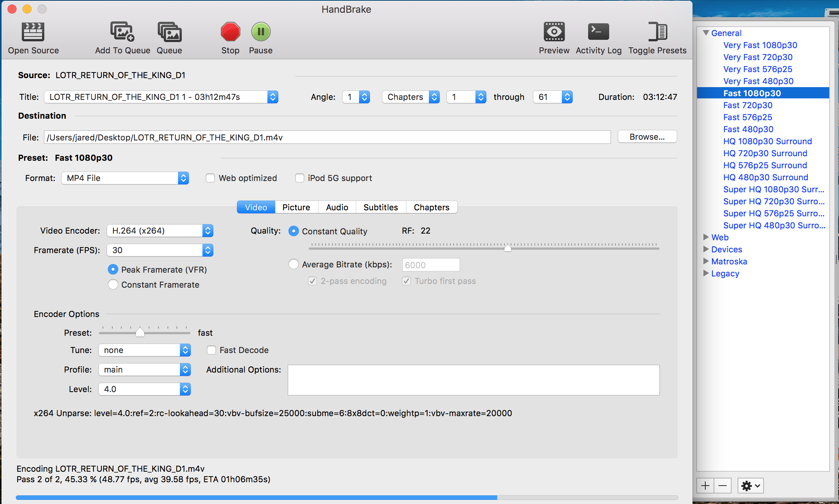Click the Open Source clapperboard icon
Image resolution: width=839 pixels, height=504 pixels.
click(x=33, y=32)
